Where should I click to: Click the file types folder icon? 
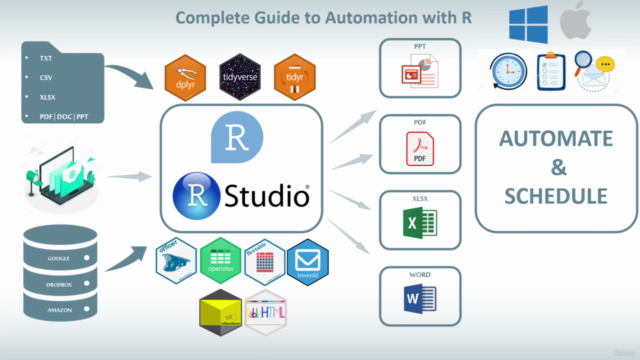click(63, 82)
